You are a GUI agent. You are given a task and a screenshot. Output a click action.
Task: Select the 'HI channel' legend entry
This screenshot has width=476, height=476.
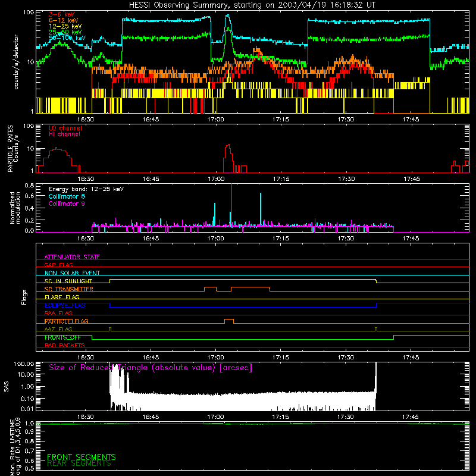point(64,134)
